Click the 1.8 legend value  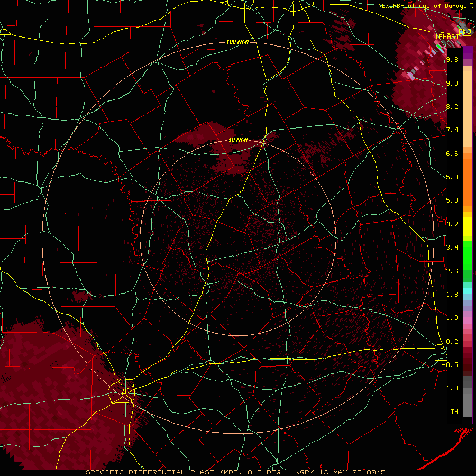pos(452,295)
